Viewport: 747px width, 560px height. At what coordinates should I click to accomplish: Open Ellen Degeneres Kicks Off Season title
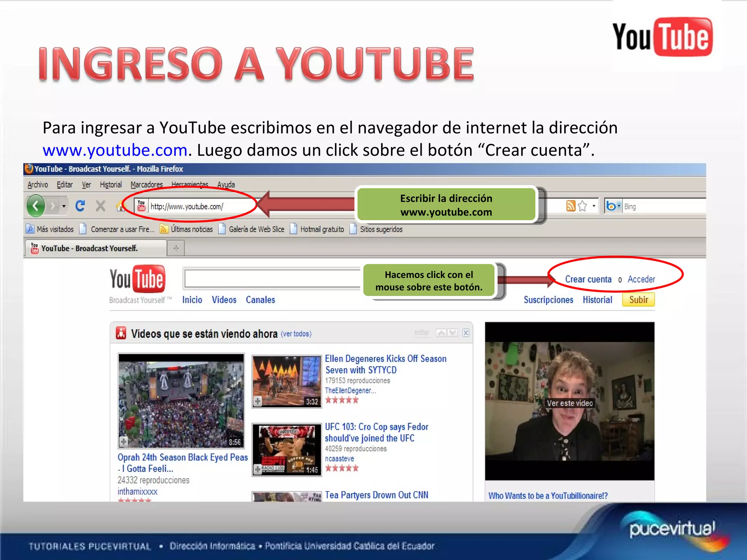click(386, 364)
